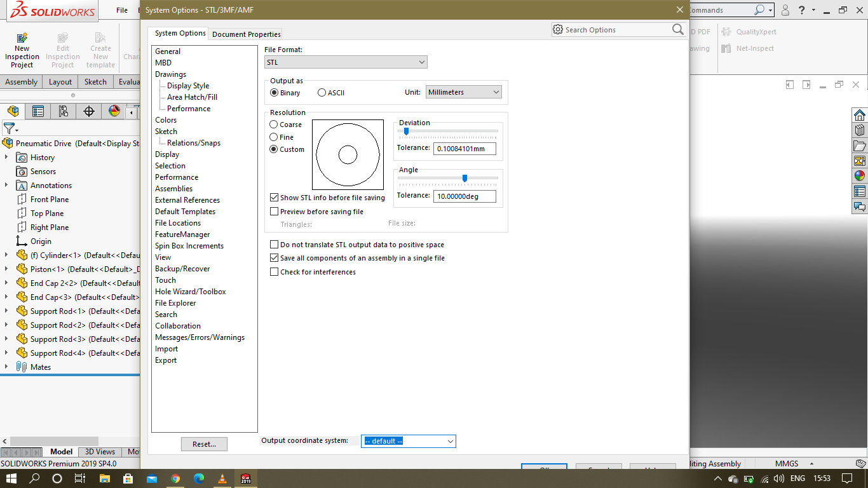
Task: Open DisplayManager color ball tab
Action: click(x=114, y=112)
